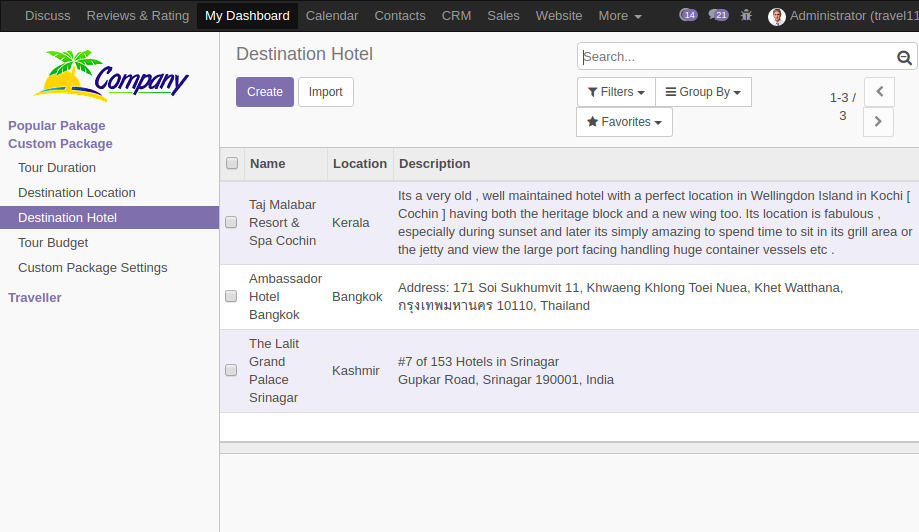Open Administrator user menu
919x532 pixels.
pyautogui.click(x=843, y=16)
